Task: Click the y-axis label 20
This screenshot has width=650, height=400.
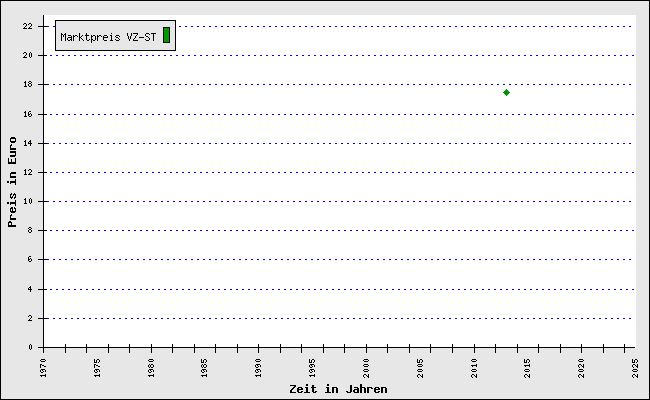Action: 27,55
